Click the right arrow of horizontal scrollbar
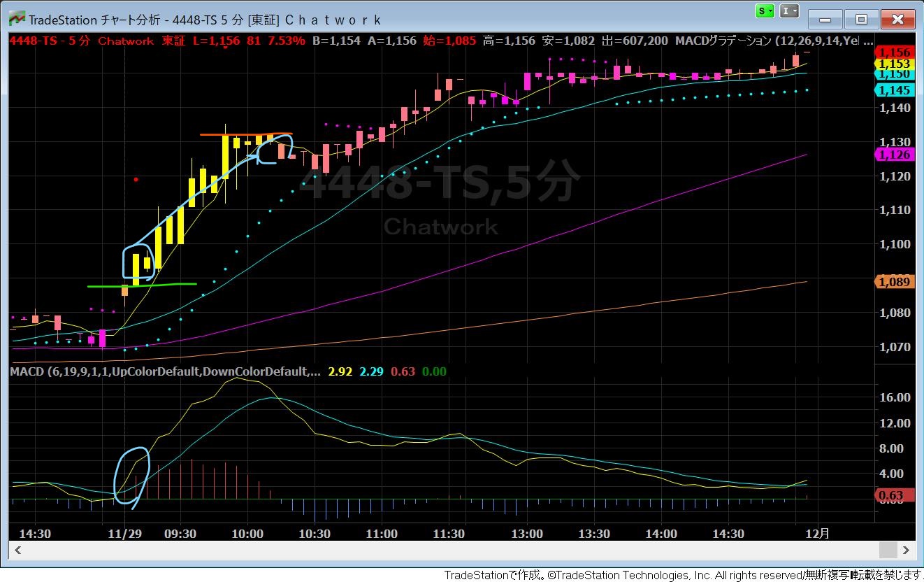Image resolution: width=924 pixels, height=582 pixels. pyautogui.click(x=905, y=550)
